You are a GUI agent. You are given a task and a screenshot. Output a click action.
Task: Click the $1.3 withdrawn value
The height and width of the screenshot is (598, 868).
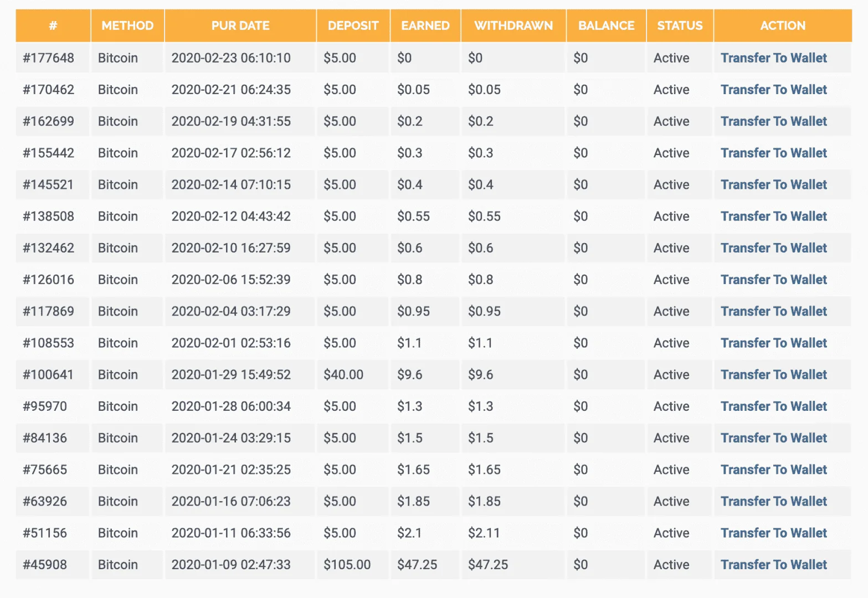(481, 406)
